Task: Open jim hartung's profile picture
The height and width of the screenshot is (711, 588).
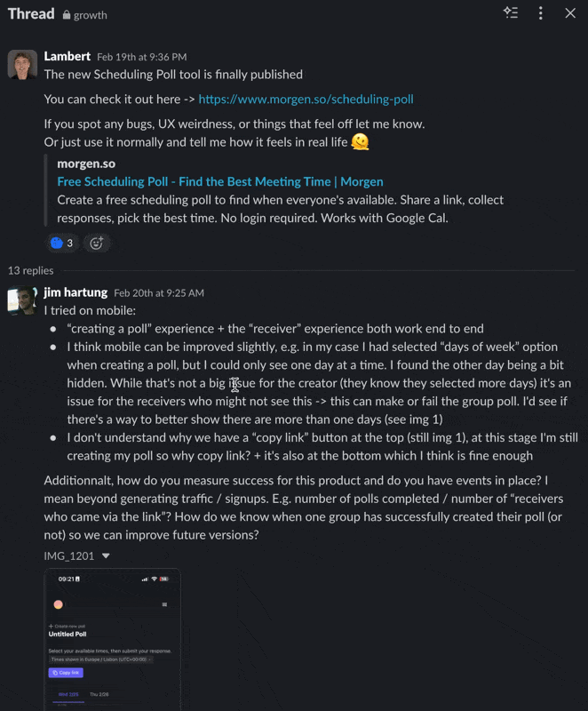Action: [x=25, y=300]
